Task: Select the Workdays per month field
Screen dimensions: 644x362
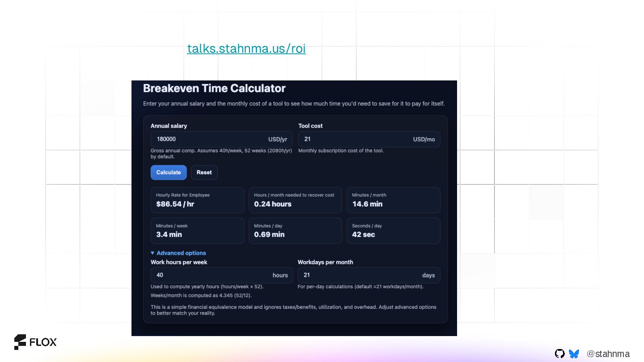Action: click(358, 275)
